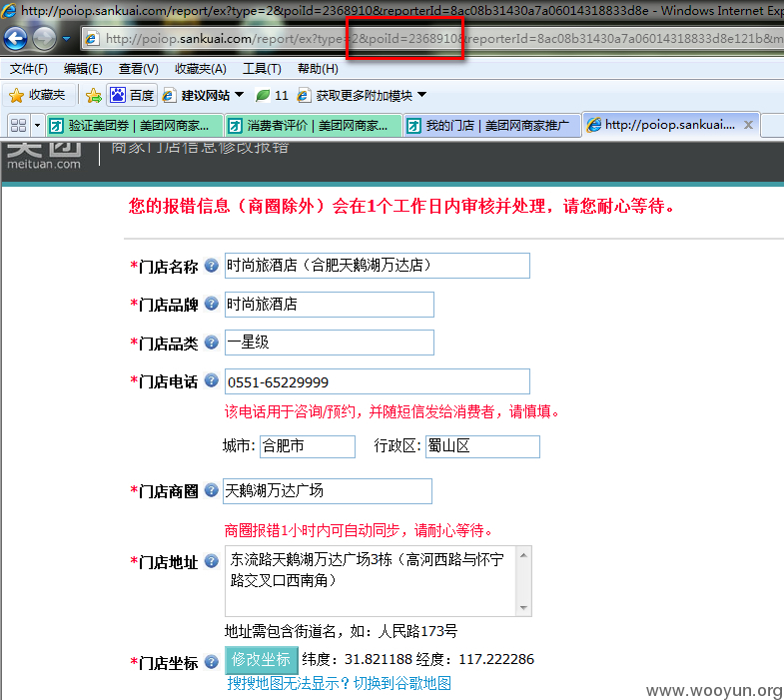Click the address box scroll up arrow
784x700 pixels.
click(523, 555)
